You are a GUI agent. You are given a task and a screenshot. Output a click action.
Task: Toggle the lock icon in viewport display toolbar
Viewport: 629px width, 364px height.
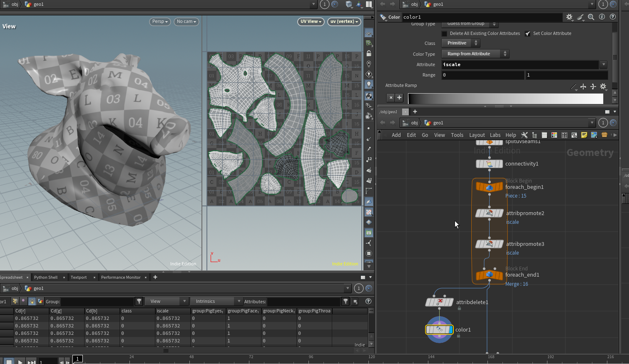tap(369, 54)
